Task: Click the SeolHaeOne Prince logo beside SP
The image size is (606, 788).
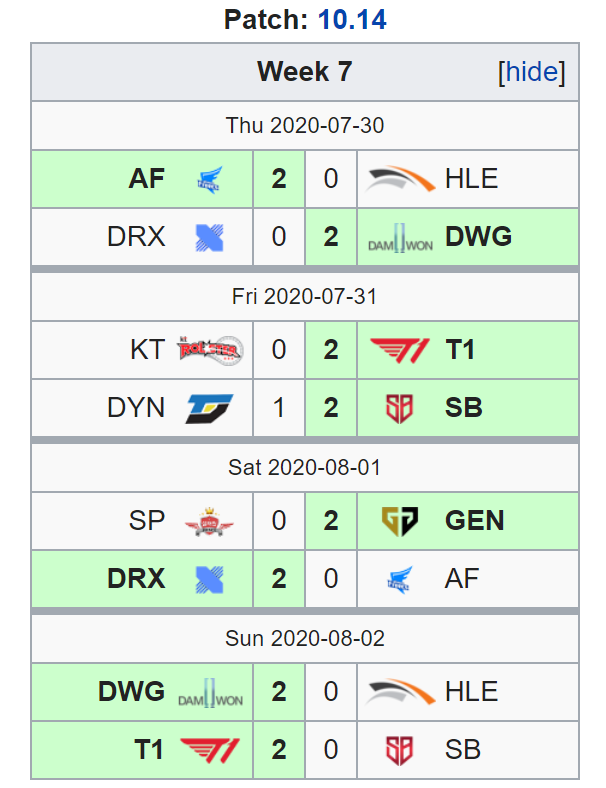Action: 209,522
